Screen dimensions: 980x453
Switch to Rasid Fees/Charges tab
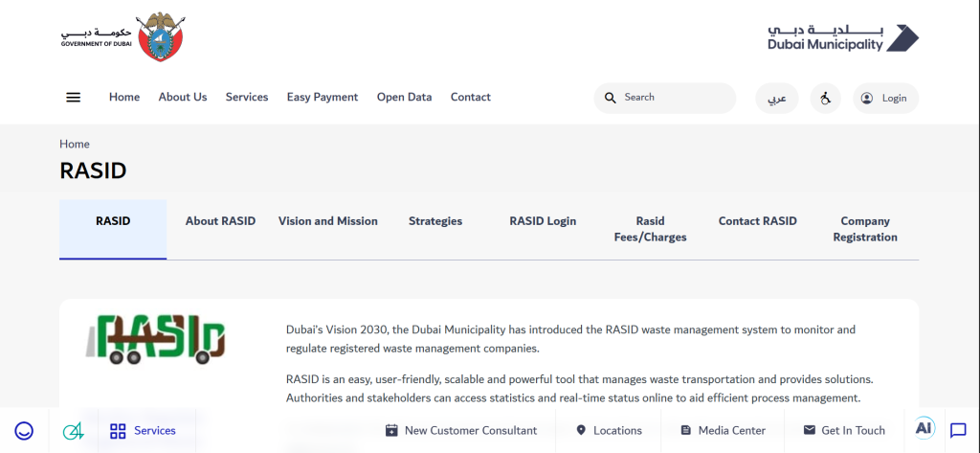(651, 229)
